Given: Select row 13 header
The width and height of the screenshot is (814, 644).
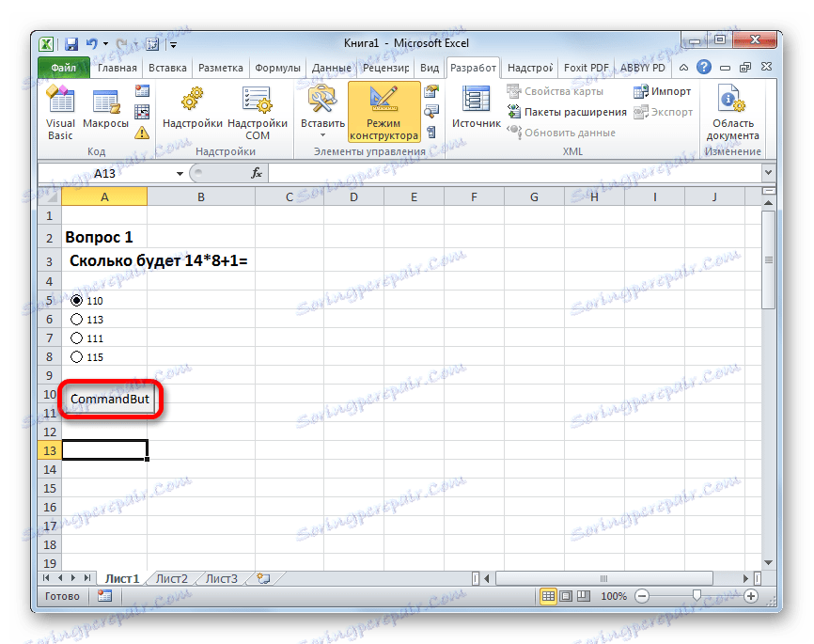Looking at the screenshot, I should click(49, 450).
